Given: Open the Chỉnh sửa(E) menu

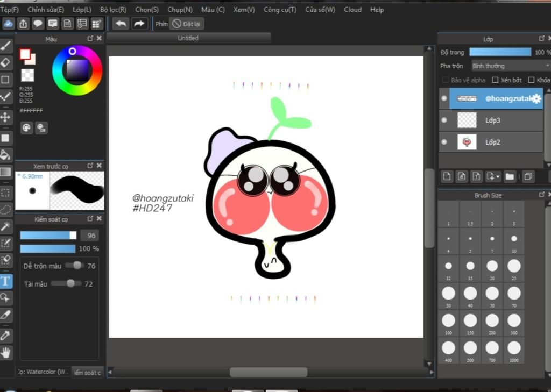Looking at the screenshot, I should 46,10.
